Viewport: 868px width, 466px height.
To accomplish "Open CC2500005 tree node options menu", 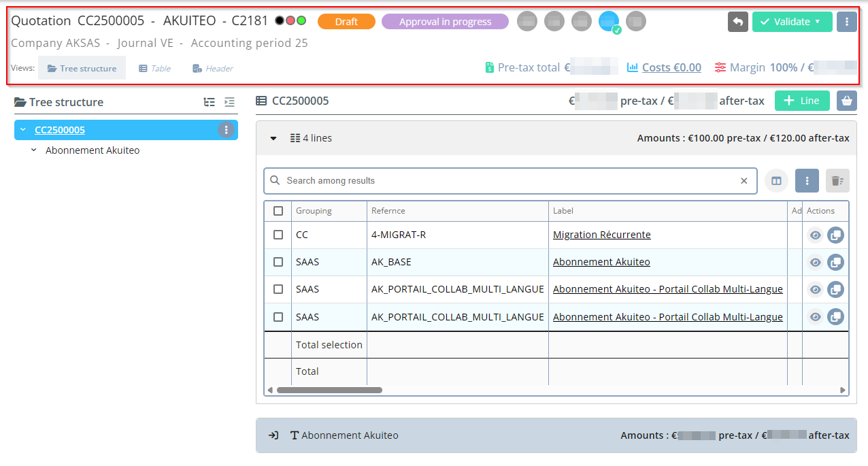I will (226, 130).
